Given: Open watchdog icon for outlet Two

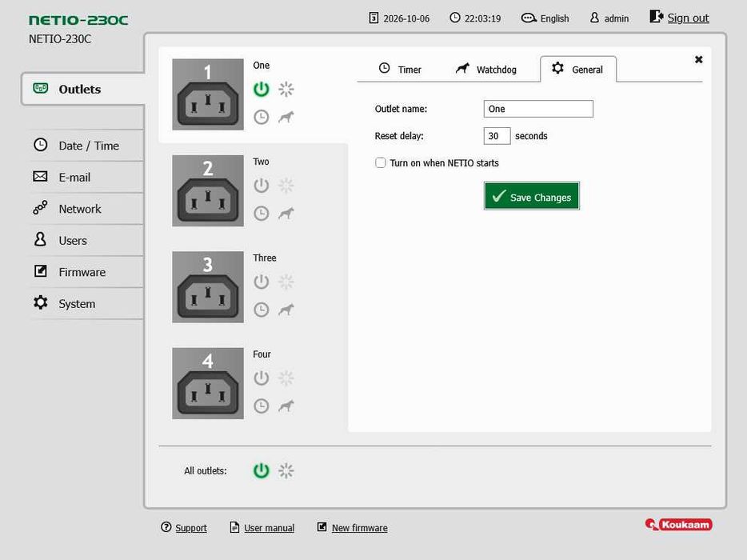Looking at the screenshot, I should [286, 214].
